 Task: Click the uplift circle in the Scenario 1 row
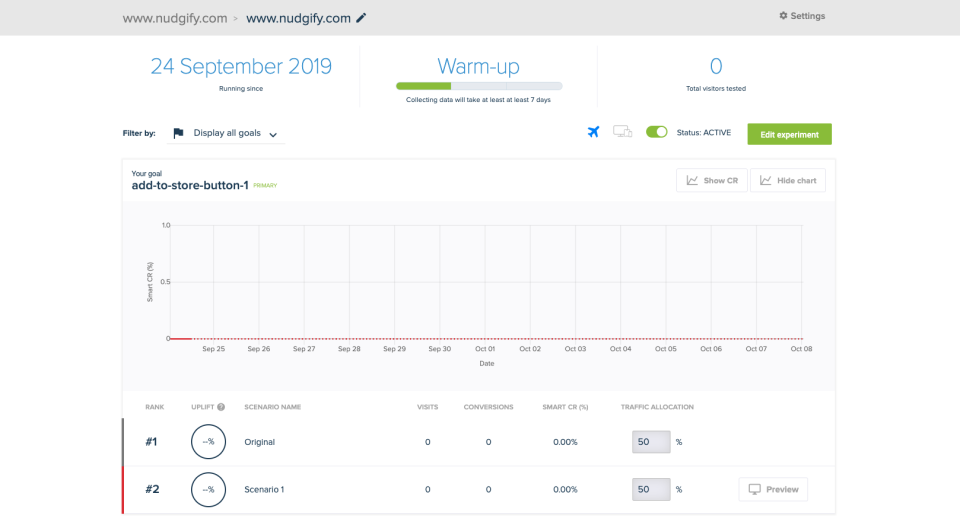point(208,489)
